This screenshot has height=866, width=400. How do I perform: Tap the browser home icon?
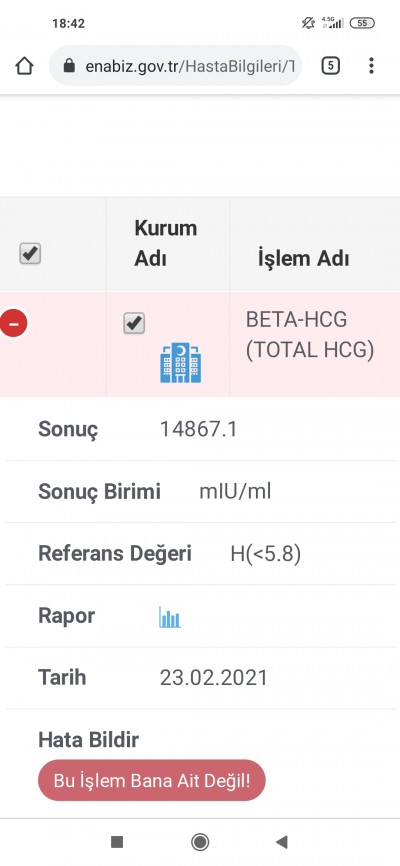pos(24,66)
